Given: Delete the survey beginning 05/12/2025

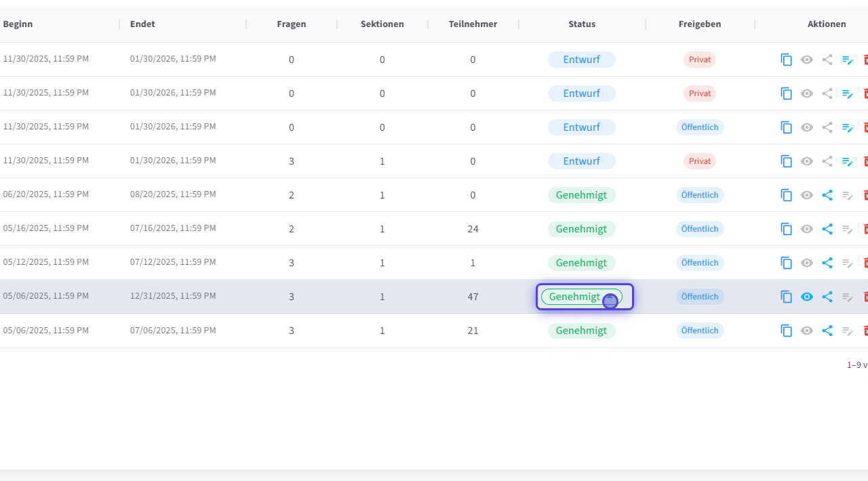Looking at the screenshot, I should coord(865,263).
